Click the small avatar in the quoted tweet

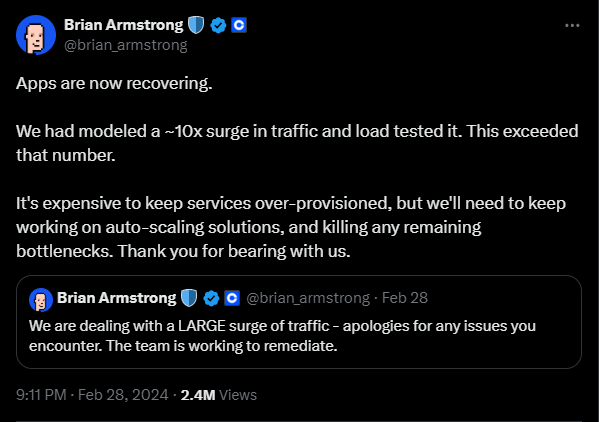pyautogui.click(x=41, y=300)
